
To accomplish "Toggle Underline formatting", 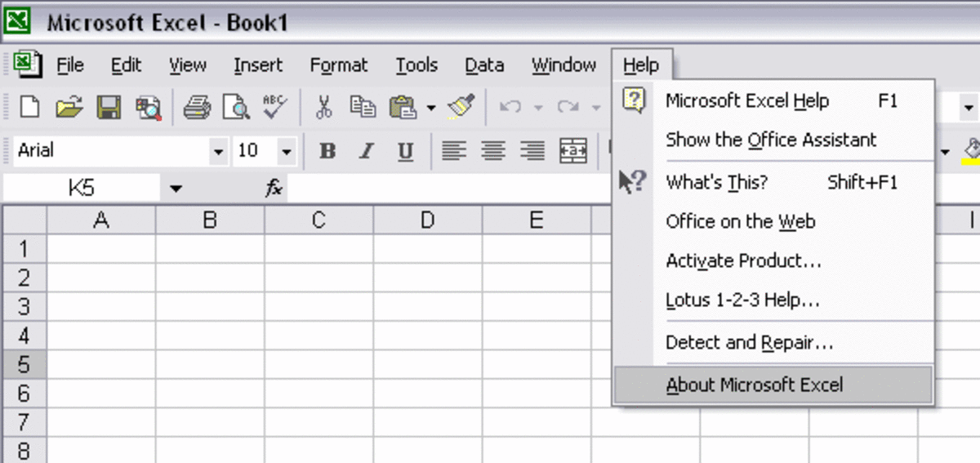I will [405, 151].
